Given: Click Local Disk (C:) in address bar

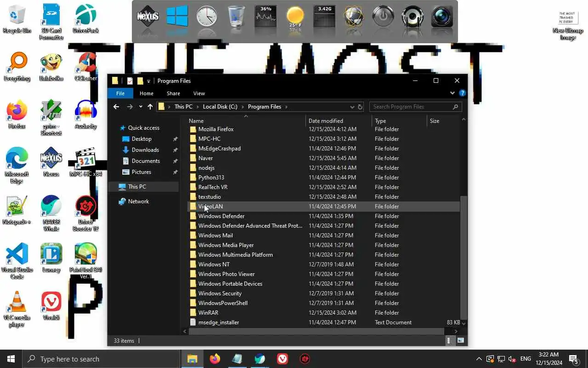Looking at the screenshot, I should 220,107.
